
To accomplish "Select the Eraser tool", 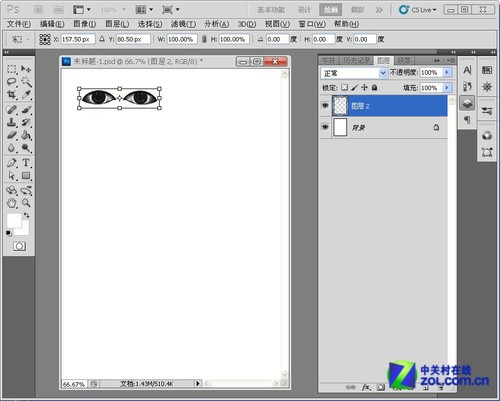I will pos(12,135).
